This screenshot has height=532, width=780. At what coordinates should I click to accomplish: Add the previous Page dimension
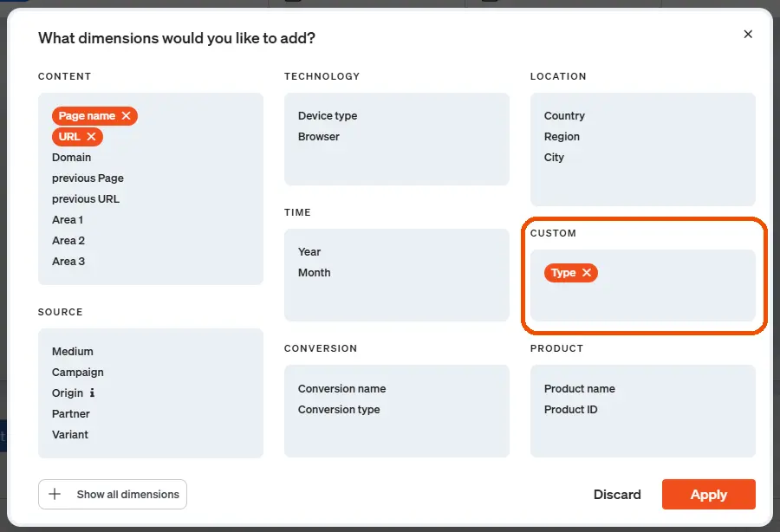(88, 178)
